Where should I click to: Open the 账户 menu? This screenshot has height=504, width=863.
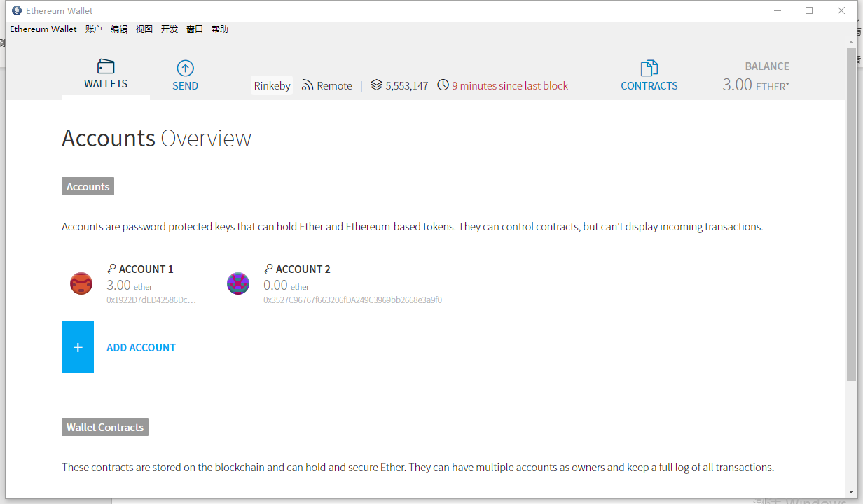(94, 29)
